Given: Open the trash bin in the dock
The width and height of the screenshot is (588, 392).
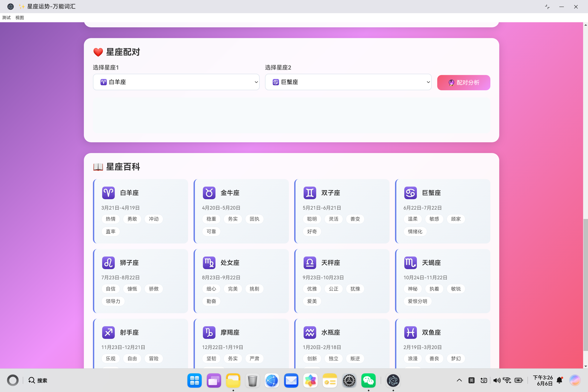Looking at the screenshot, I should pyautogui.click(x=253, y=381).
